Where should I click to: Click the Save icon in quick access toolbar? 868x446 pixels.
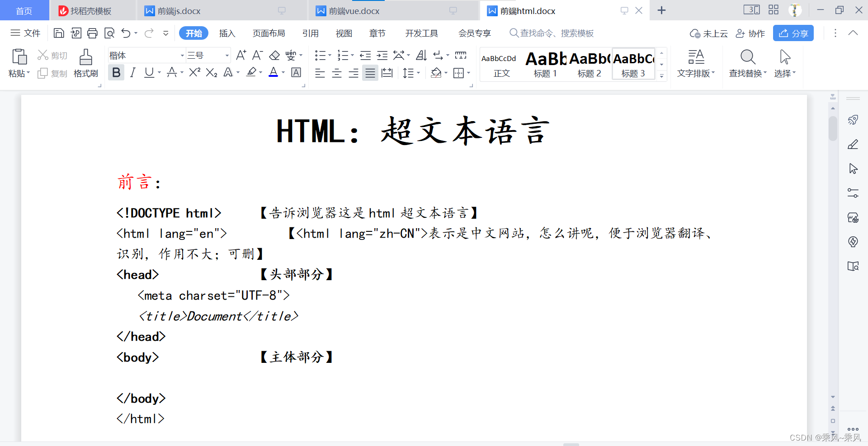[x=59, y=33]
